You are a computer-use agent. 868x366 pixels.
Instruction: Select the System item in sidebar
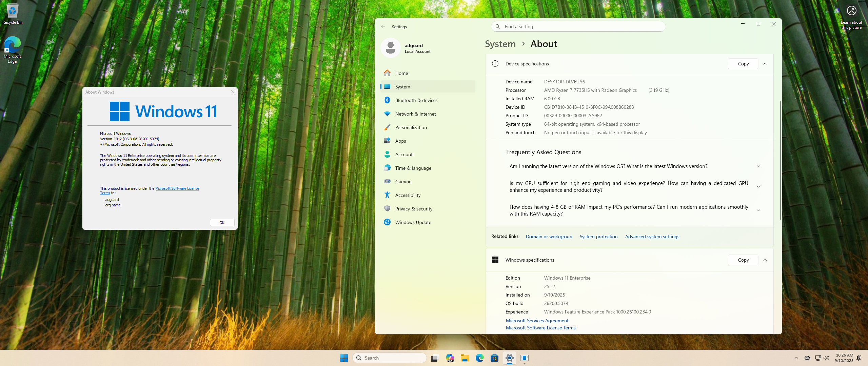point(428,87)
